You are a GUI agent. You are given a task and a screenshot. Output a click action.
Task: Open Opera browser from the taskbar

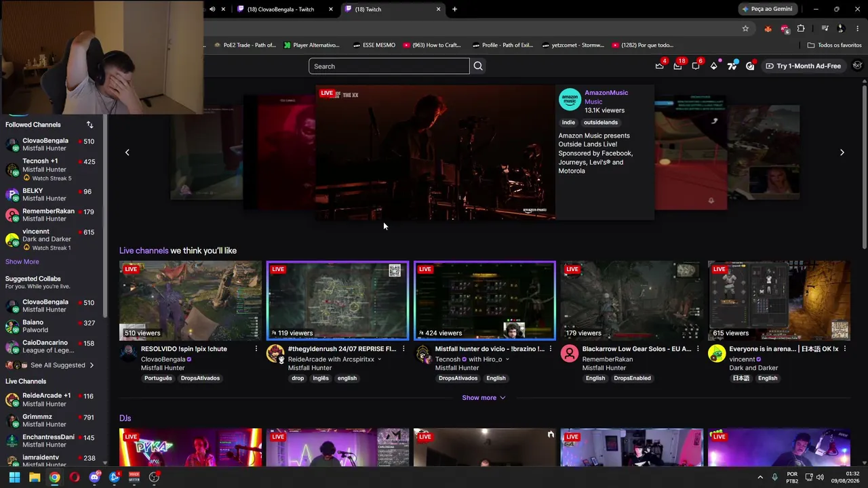(75, 477)
